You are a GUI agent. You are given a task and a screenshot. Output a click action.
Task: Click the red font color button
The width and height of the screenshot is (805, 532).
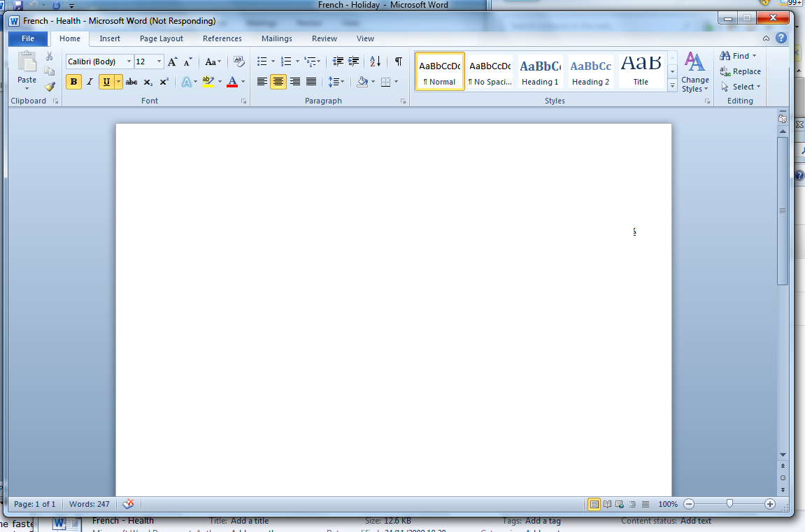point(232,82)
